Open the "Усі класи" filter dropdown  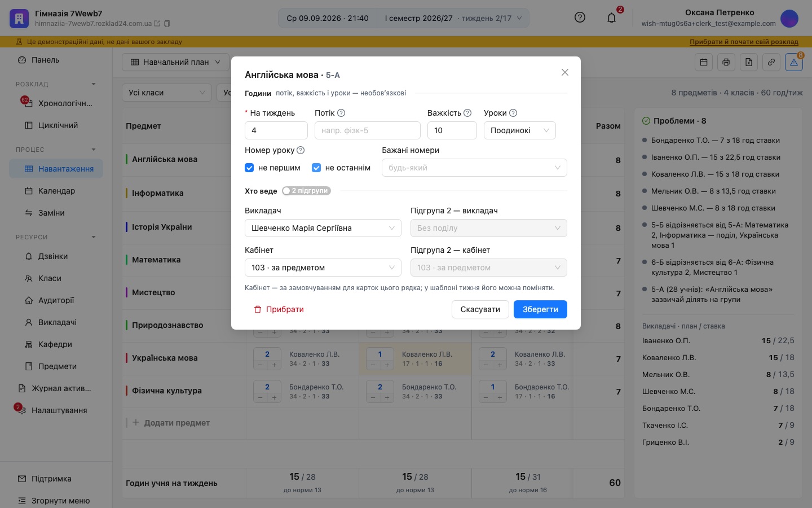(x=167, y=93)
